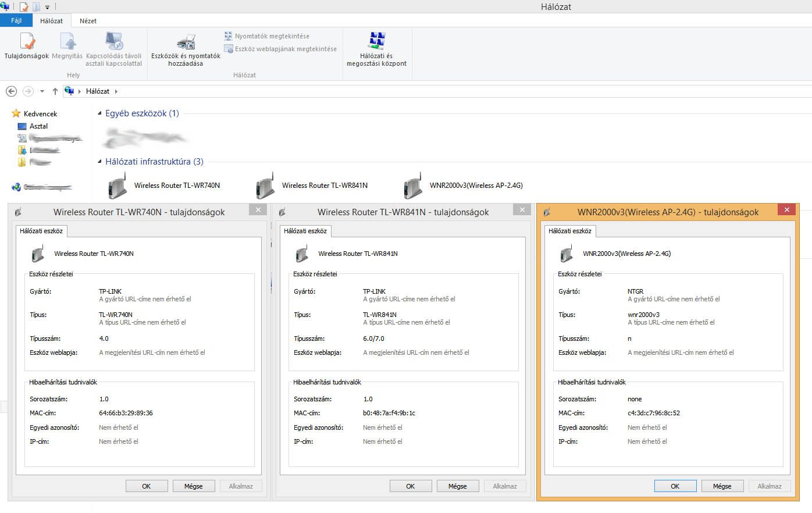This screenshot has width=812, height=513.
Task: Click MAC address c4:3d:c7:96:8c:52
Action: pyautogui.click(x=654, y=413)
